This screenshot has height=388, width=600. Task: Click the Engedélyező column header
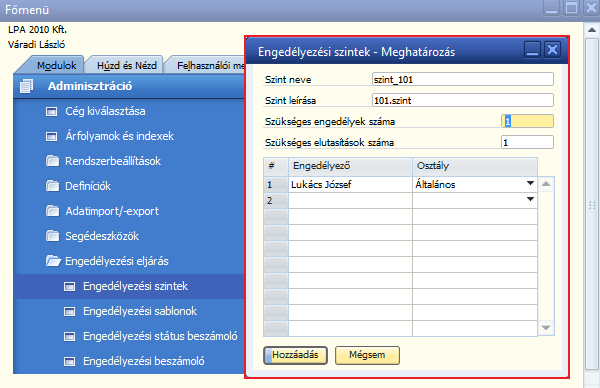(350, 166)
